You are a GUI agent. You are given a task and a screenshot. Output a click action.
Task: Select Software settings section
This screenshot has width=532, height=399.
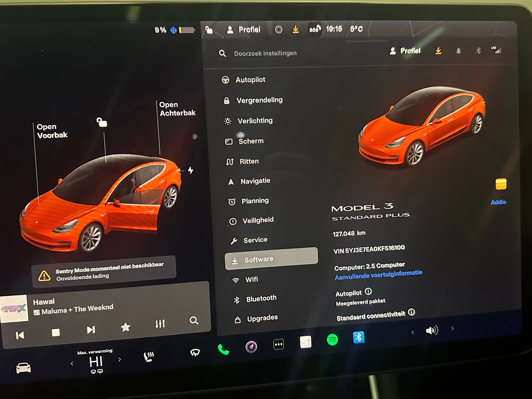pos(268,259)
